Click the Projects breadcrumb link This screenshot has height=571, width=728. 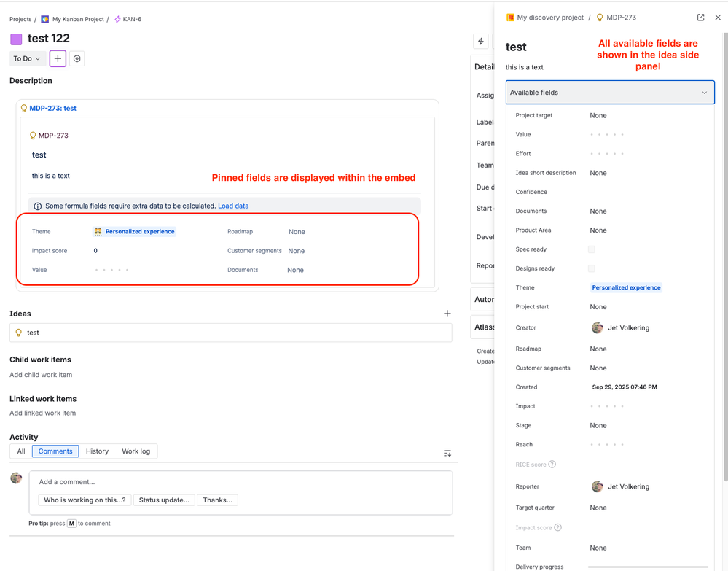pyautogui.click(x=20, y=19)
